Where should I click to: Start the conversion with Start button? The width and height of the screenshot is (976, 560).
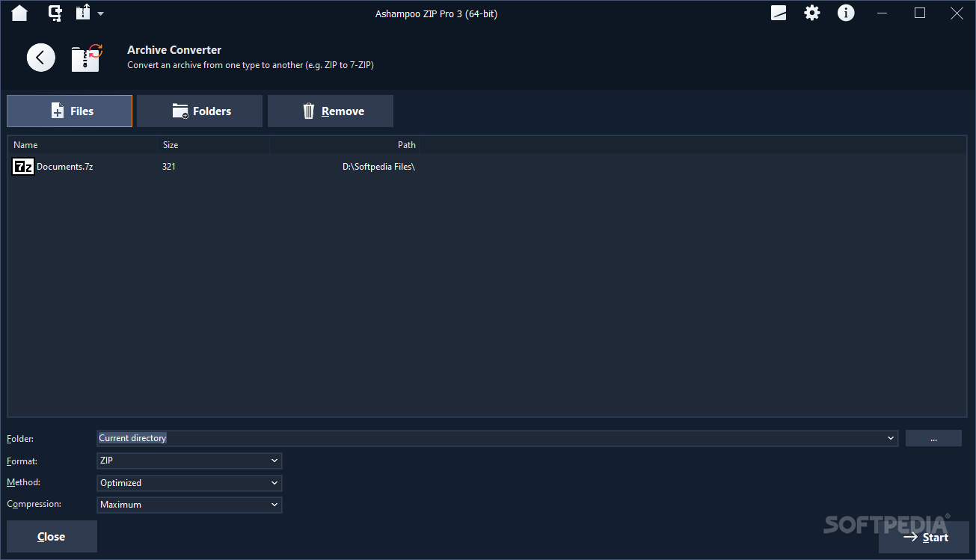tap(924, 537)
